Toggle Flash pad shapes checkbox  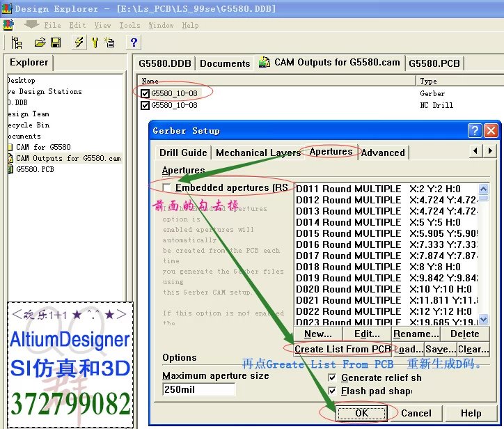tap(332, 391)
